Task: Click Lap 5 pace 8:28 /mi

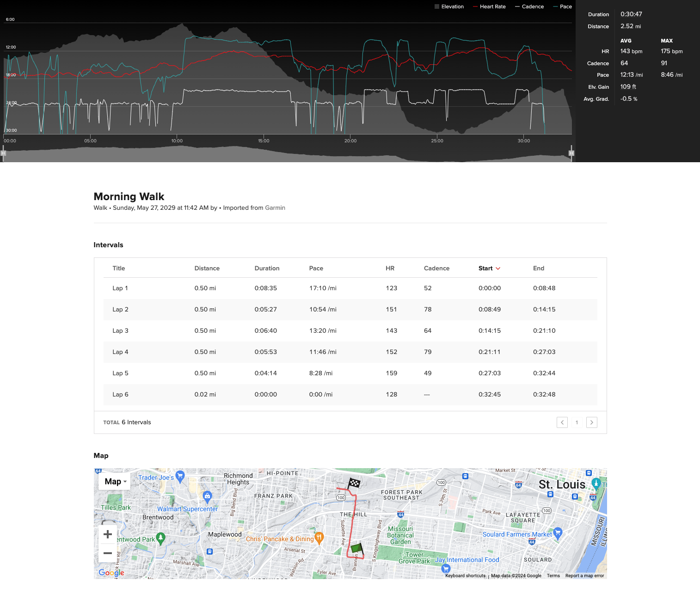Action: pos(321,373)
